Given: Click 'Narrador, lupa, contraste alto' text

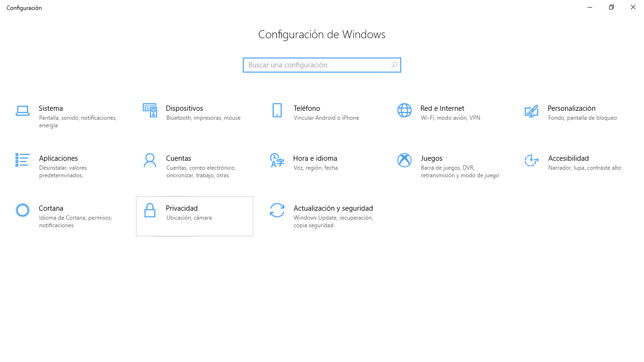Looking at the screenshot, I should pyautogui.click(x=585, y=168).
